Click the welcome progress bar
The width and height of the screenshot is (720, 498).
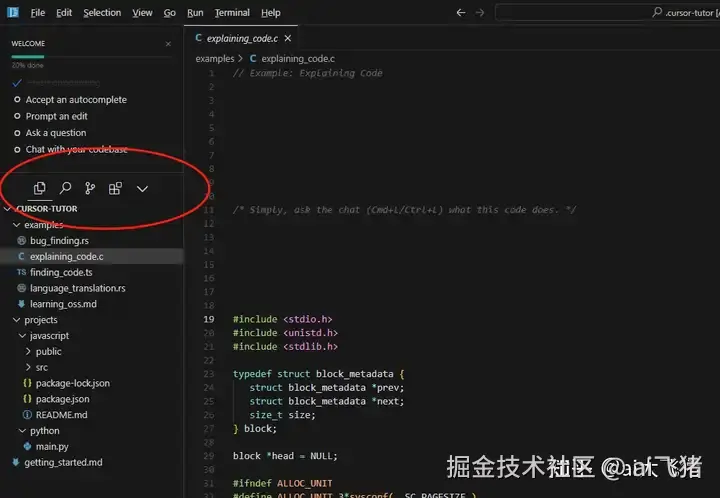pyautogui.click(x=92, y=57)
